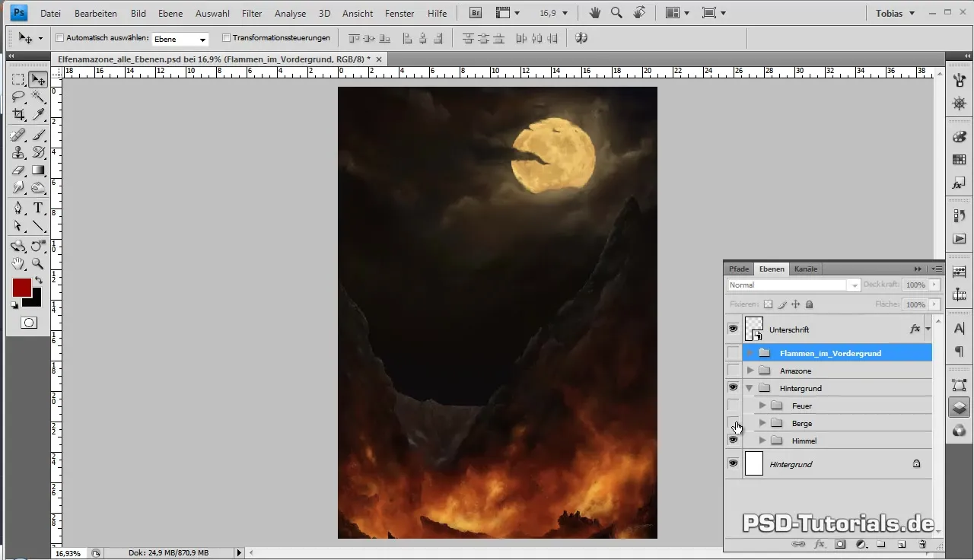Image resolution: width=974 pixels, height=560 pixels.
Task: Show the Amazone group
Action: point(733,371)
